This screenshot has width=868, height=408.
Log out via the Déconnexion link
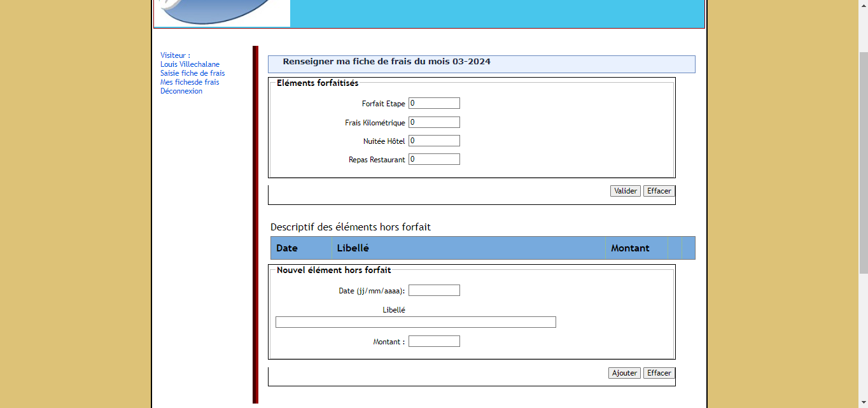point(181,91)
